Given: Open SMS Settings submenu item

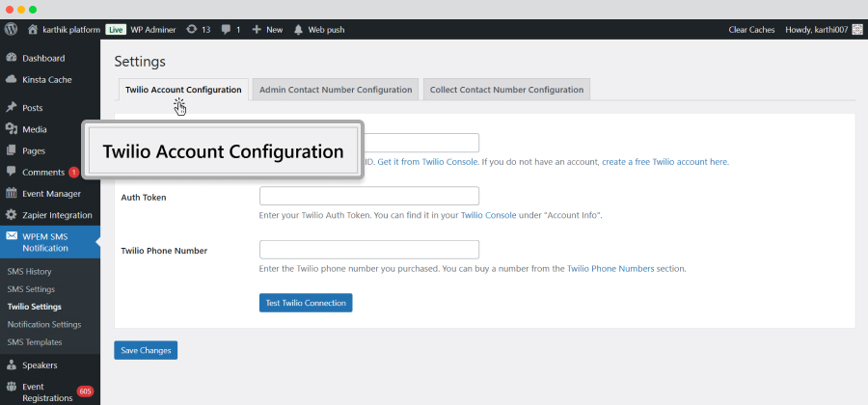Looking at the screenshot, I should click(x=31, y=289).
